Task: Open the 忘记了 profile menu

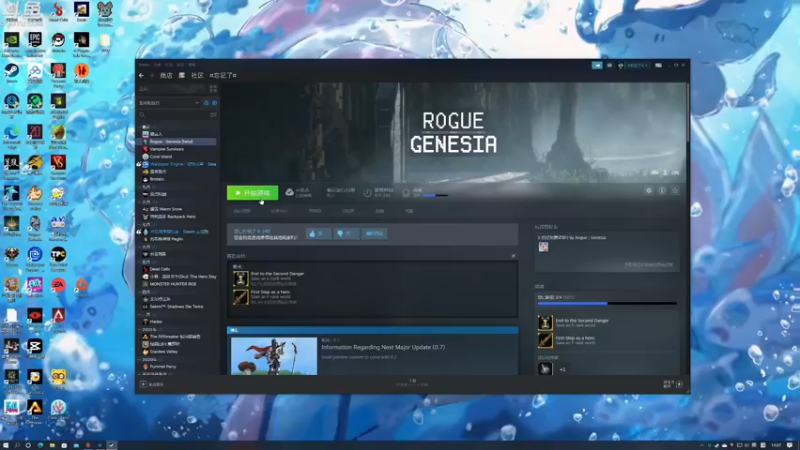Action: tap(223, 76)
